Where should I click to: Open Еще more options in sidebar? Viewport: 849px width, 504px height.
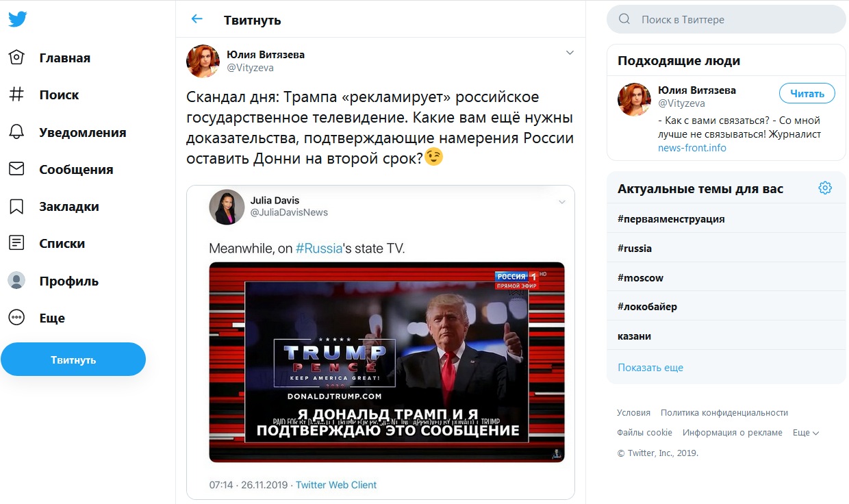click(x=37, y=318)
